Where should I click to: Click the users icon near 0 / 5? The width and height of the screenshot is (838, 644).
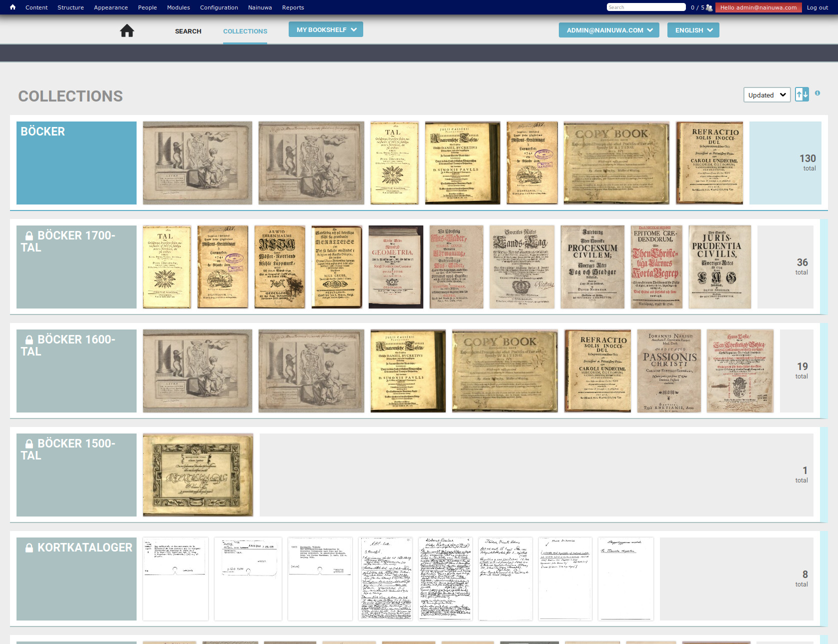(x=709, y=7)
